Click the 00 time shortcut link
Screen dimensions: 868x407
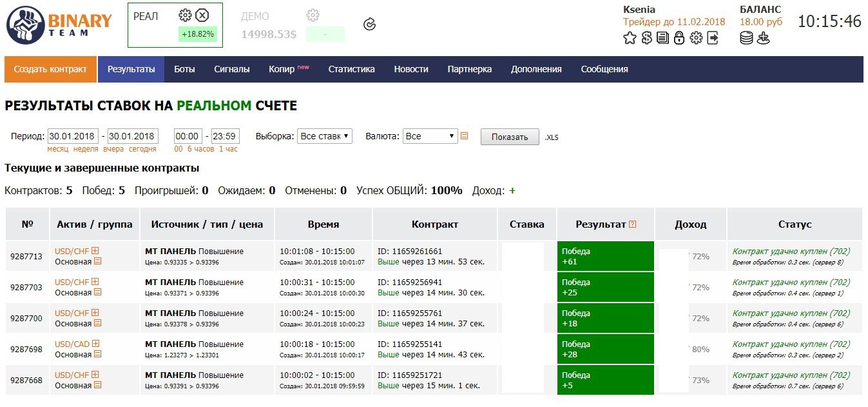pyautogui.click(x=178, y=149)
